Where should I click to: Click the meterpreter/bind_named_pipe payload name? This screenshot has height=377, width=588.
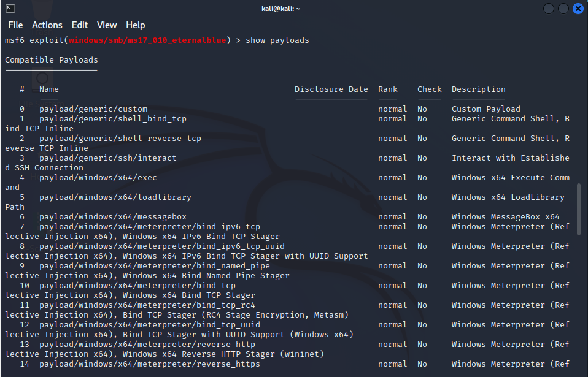(155, 266)
